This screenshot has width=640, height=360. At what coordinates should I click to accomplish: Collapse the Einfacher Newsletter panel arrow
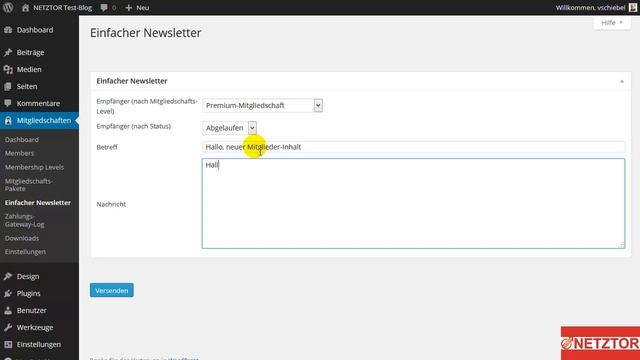(622, 82)
